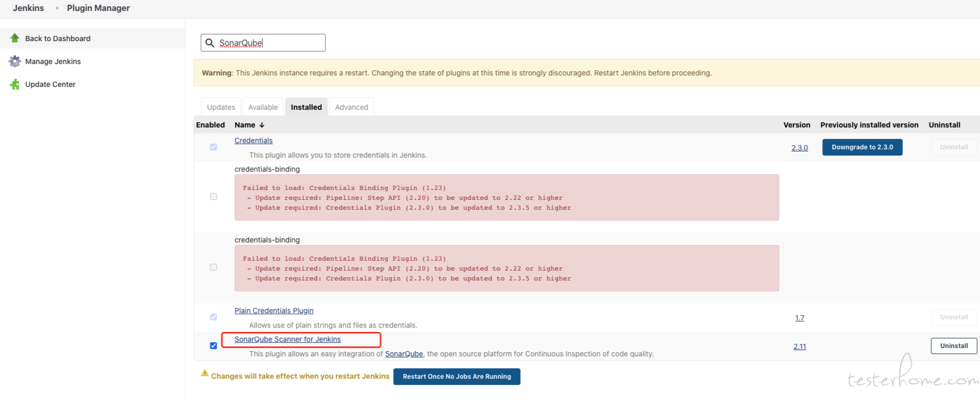Toggle the first credentials-binding checkbox

coord(213,197)
